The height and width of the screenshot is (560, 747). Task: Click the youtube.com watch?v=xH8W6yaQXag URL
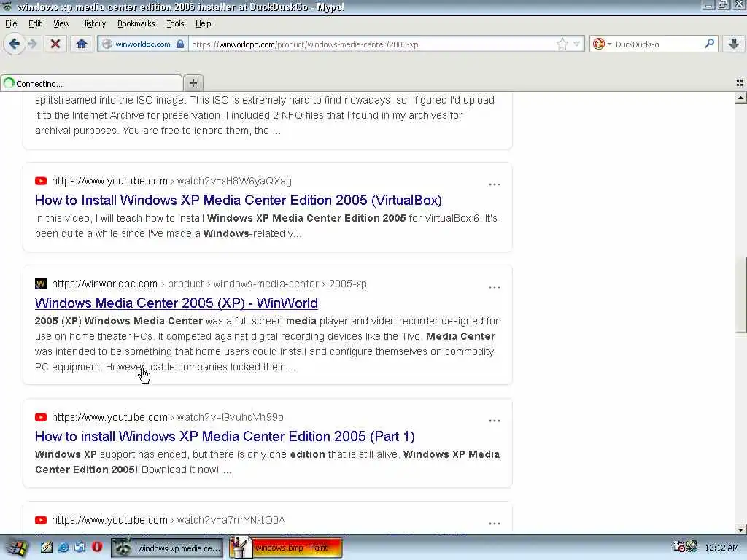coord(171,181)
